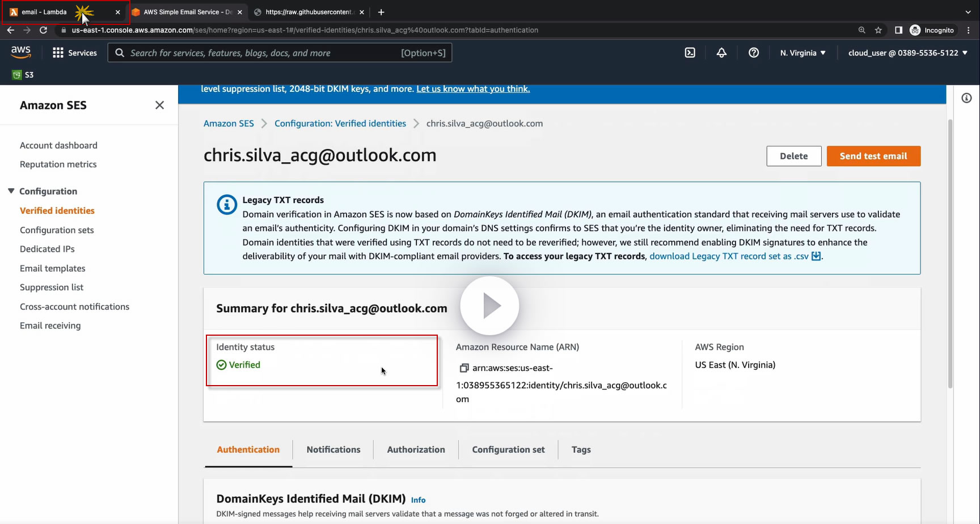This screenshot has width=980, height=524.
Task: Switch to the Notifications tab
Action: (x=333, y=450)
